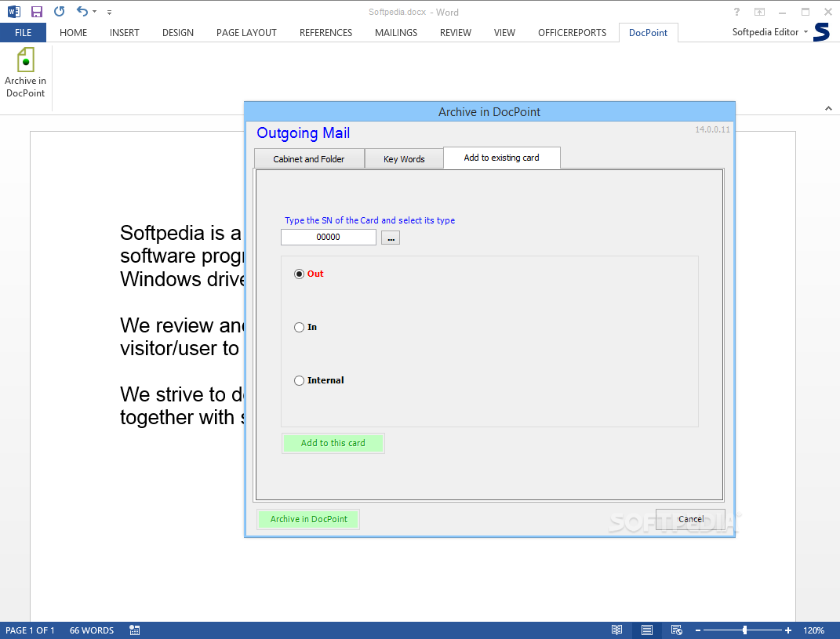The image size is (840, 639).
Task: Click the card SN input field showing 00000
Action: 329,237
